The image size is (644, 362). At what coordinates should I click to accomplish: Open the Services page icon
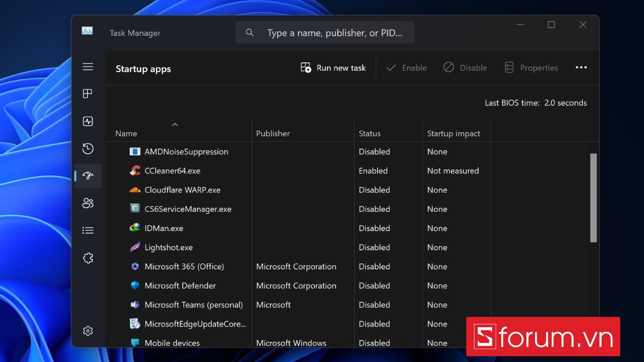88,258
